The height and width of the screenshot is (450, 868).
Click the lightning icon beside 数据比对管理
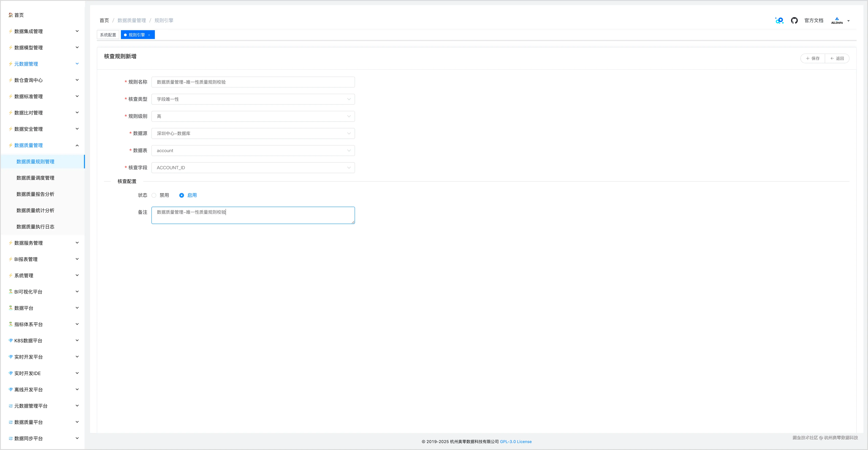[x=11, y=113]
